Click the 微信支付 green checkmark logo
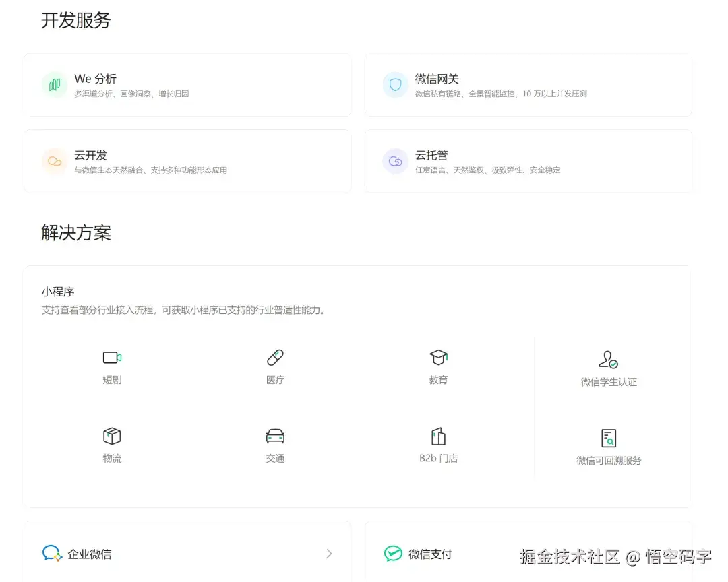This screenshot has height=582, width=728. tap(393, 553)
